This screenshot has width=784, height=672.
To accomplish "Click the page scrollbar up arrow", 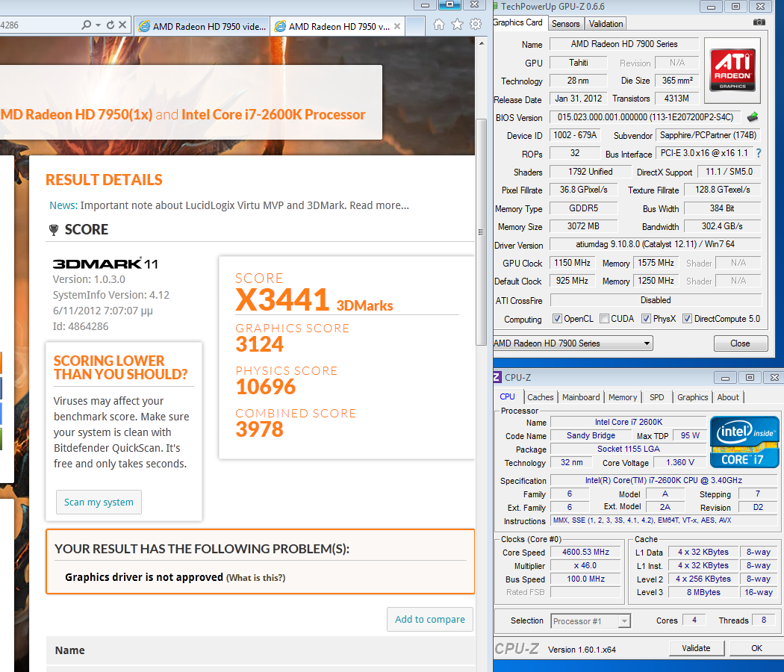I will 482,43.
